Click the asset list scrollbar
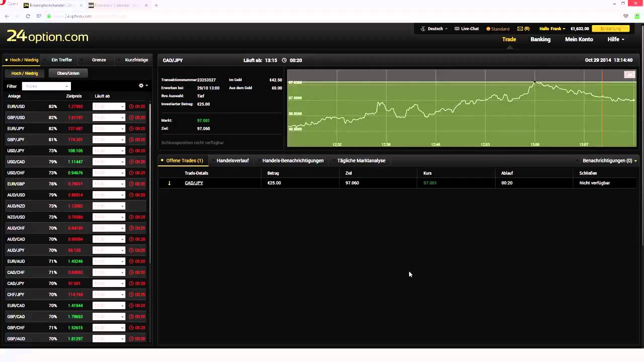644x362 pixels. point(150,184)
